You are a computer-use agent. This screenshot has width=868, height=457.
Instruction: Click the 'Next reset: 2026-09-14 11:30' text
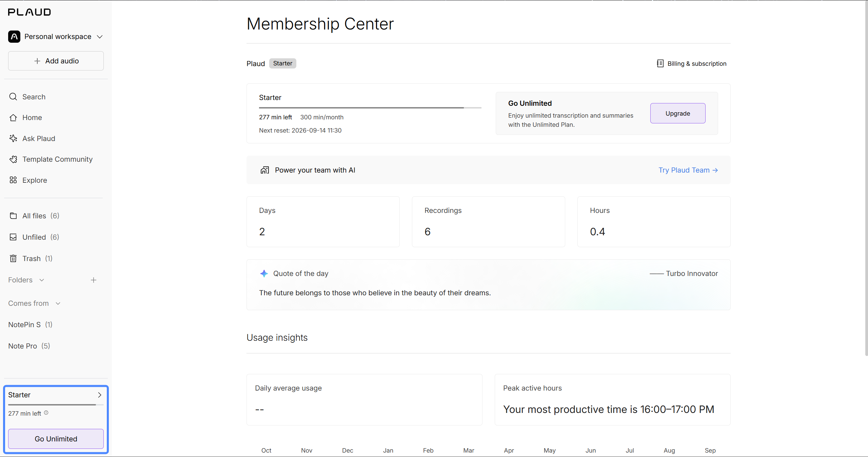click(x=300, y=131)
